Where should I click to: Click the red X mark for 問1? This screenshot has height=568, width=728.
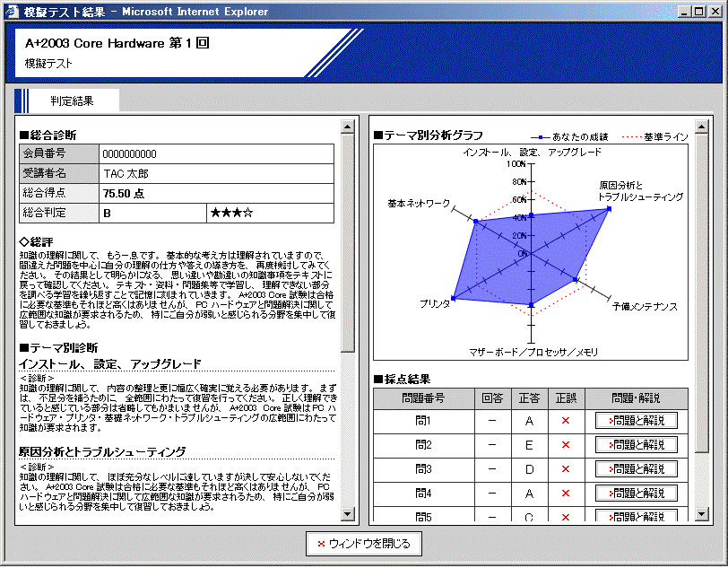[565, 421]
